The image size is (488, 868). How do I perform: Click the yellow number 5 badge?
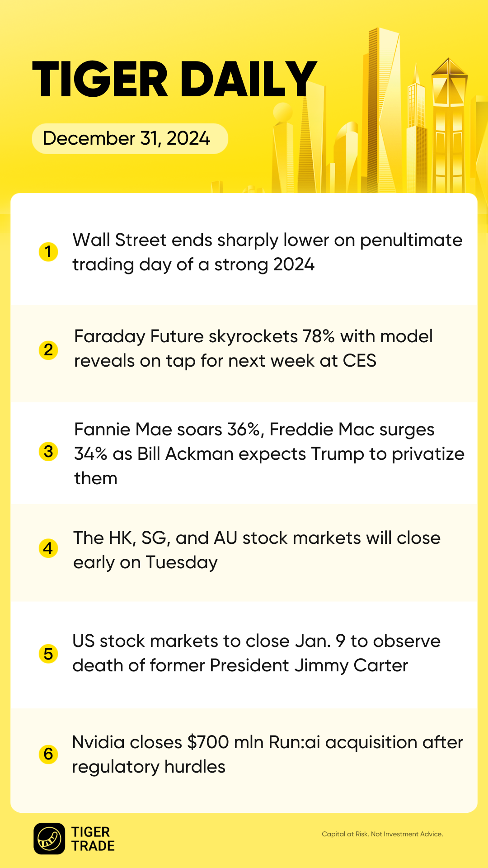click(x=48, y=654)
